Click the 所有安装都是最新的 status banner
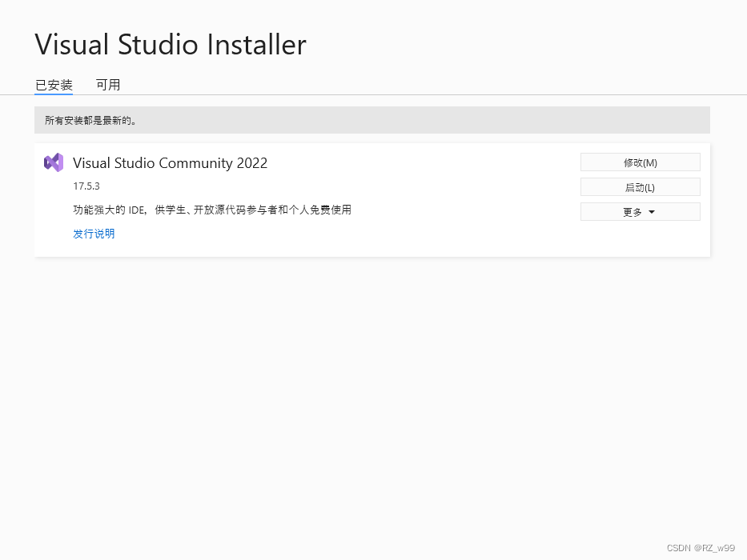This screenshot has height=560, width=747. (371, 119)
